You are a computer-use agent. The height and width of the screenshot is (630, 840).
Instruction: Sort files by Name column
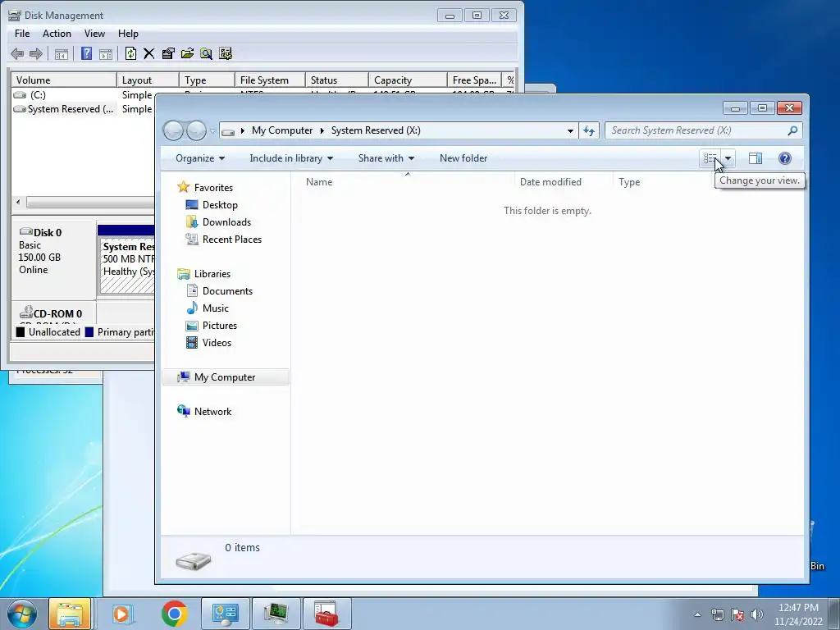coord(407,181)
